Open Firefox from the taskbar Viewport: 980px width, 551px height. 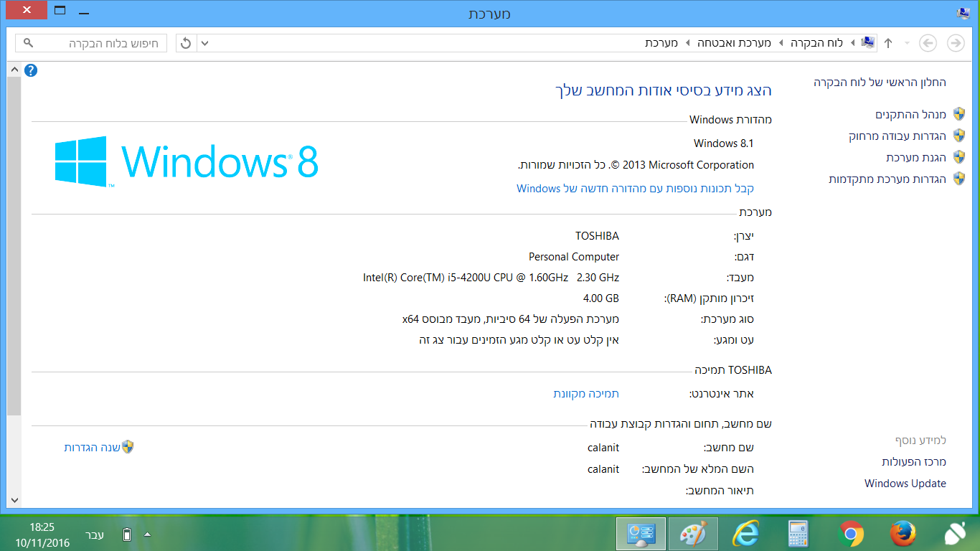903,534
